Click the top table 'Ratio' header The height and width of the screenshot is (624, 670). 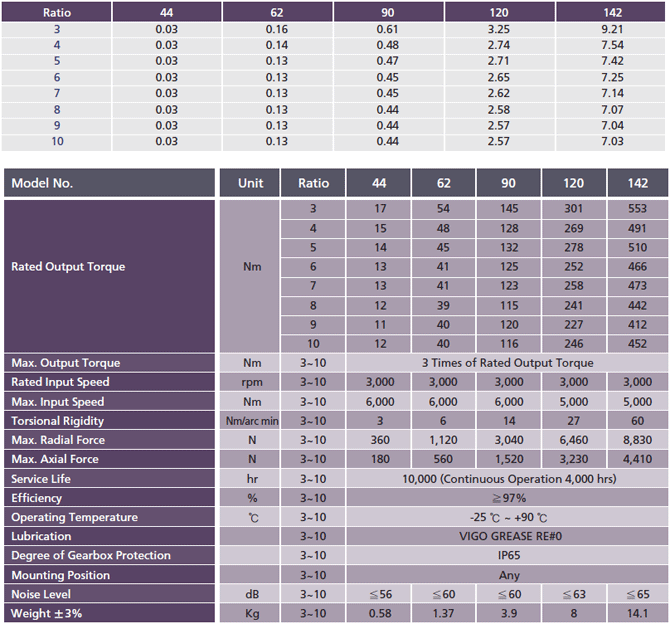tap(56, 12)
